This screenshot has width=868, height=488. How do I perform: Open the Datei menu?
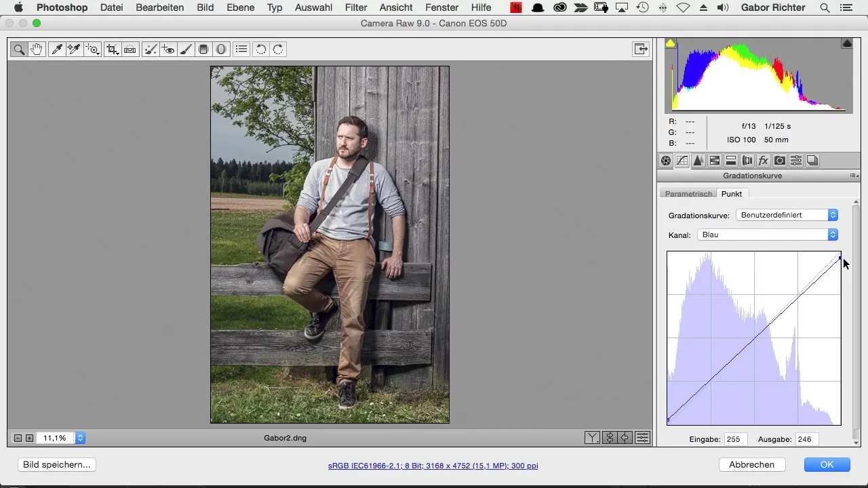(112, 7)
